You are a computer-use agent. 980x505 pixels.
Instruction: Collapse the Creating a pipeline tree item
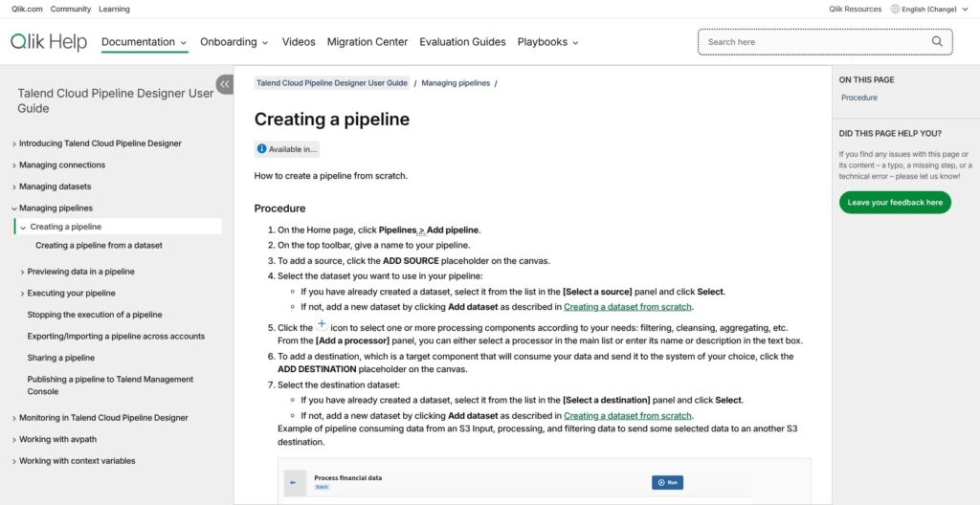coord(23,227)
